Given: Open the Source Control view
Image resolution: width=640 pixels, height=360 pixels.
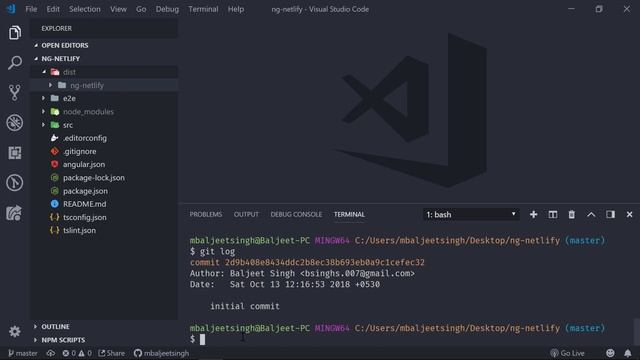Looking at the screenshot, I should click(x=15, y=93).
